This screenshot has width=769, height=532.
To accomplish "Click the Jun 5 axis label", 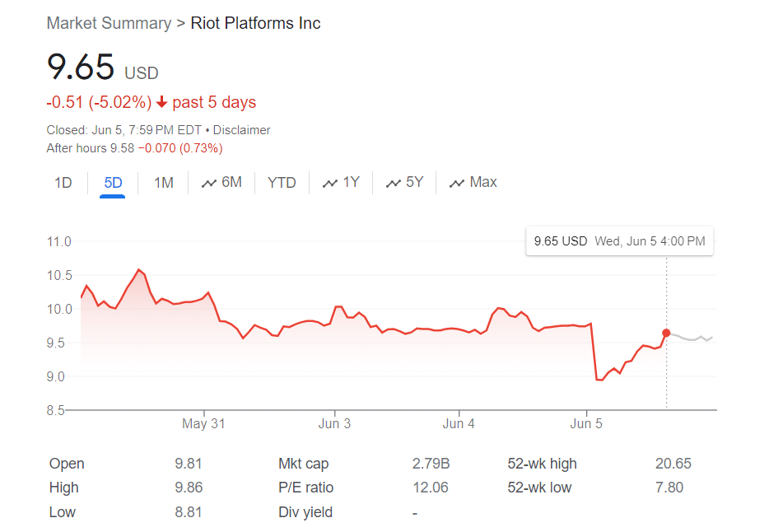I will click(x=586, y=423).
